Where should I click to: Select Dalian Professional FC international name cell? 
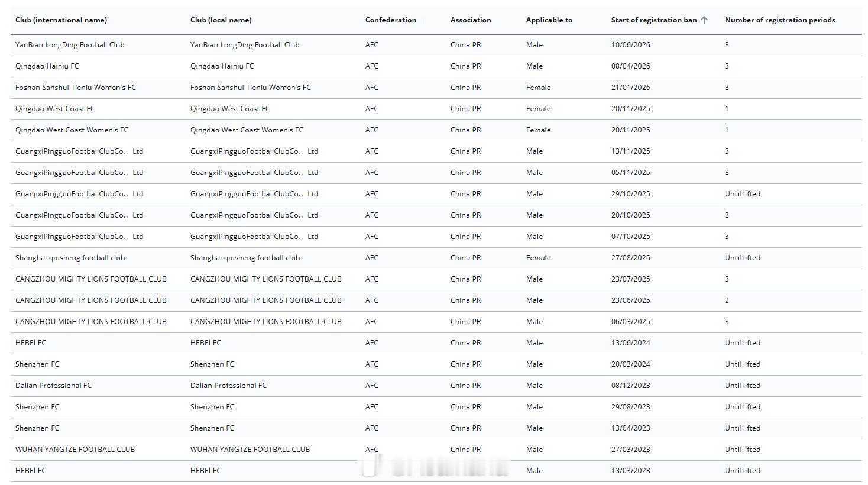pos(54,386)
